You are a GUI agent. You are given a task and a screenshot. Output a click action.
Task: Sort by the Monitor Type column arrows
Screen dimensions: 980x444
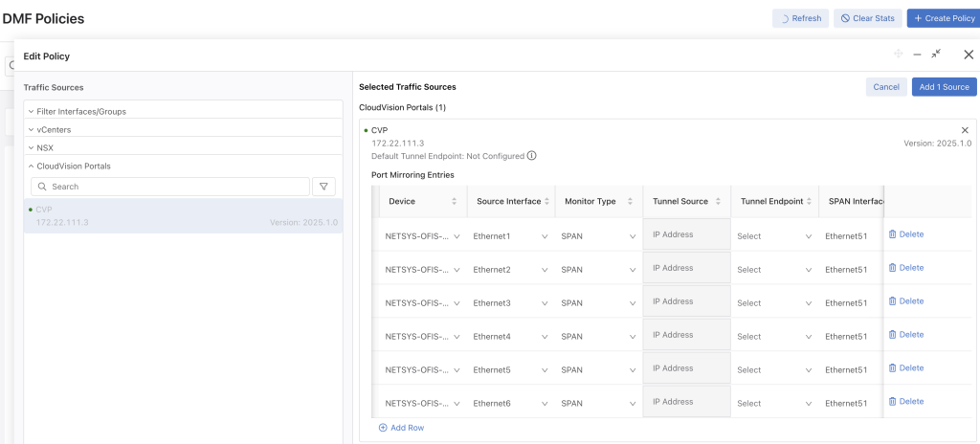click(x=630, y=202)
